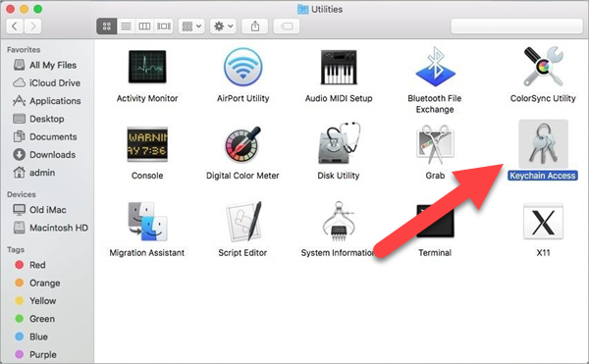
Task: Switch to list view
Action: coord(126,26)
